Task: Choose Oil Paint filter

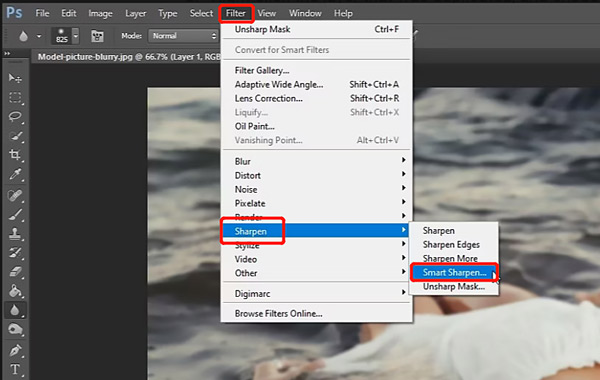Action: [316, 126]
